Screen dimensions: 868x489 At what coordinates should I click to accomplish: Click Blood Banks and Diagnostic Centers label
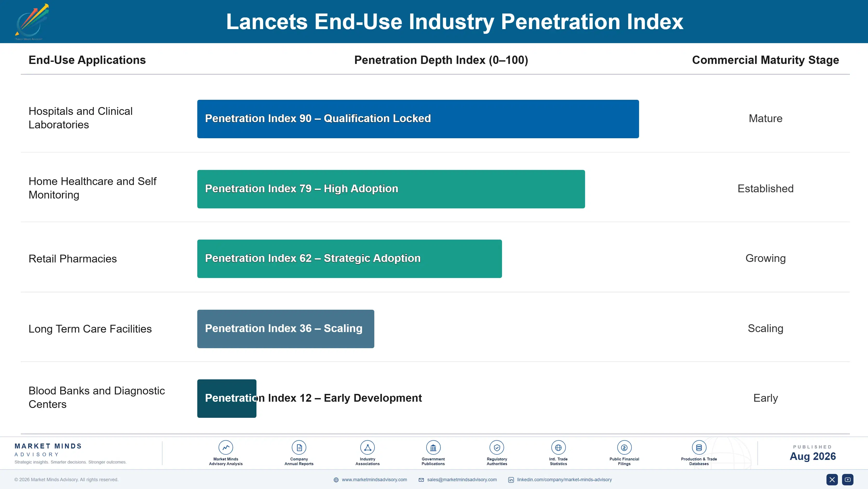coord(97,398)
